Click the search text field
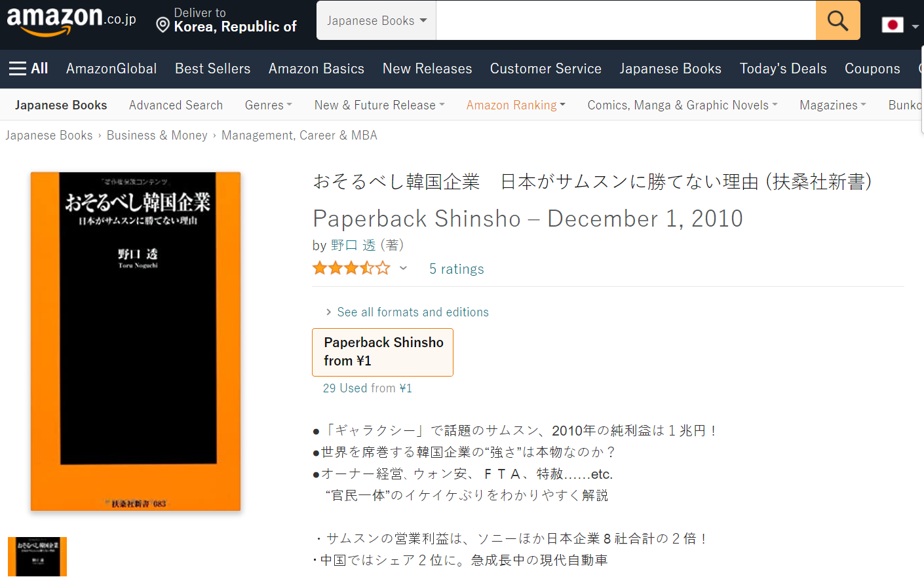 (x=626, y=20)
